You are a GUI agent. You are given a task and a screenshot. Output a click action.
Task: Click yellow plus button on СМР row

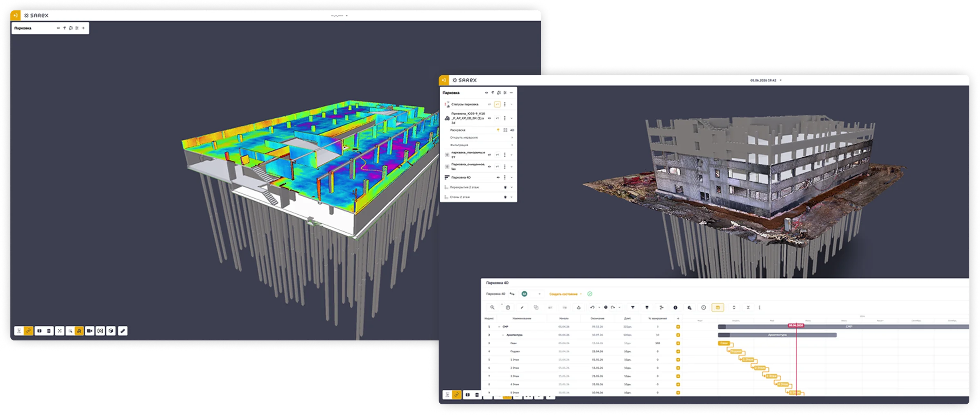click(x=678, y=327)
